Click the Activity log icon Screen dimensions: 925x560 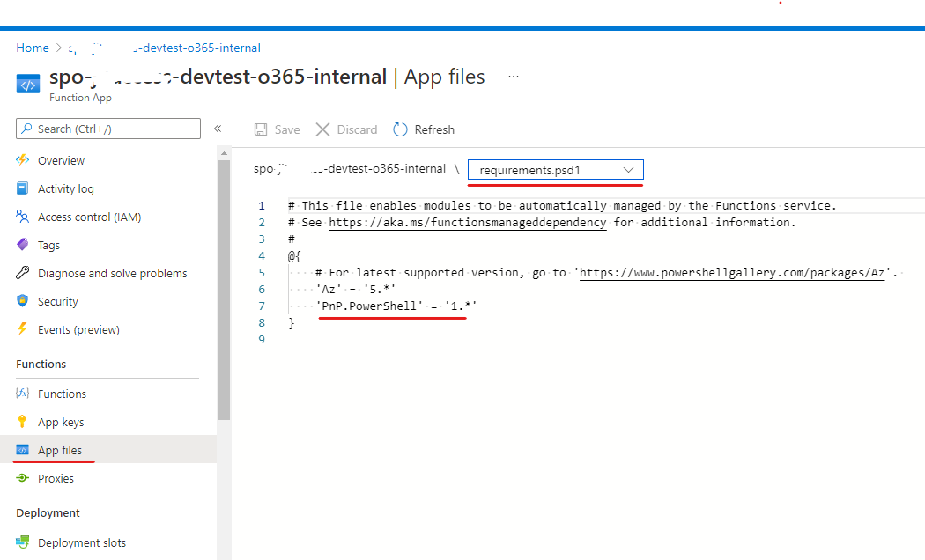[x=23, y=188]
